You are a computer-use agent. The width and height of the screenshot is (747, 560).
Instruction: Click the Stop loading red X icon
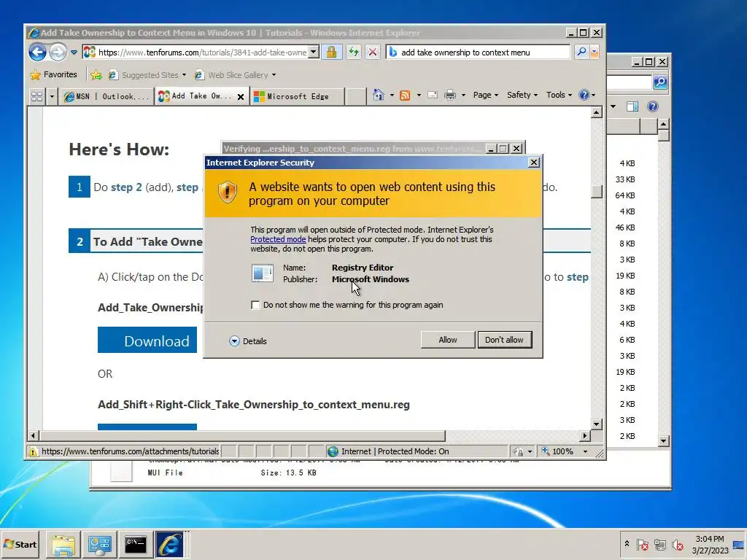click(373, 52)
